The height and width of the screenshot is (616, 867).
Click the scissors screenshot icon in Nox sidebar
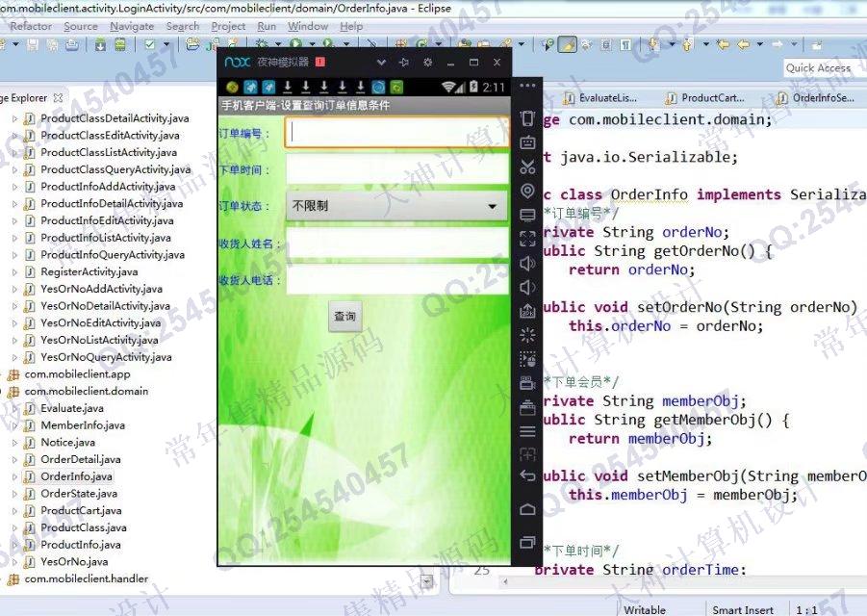(526, 167)
